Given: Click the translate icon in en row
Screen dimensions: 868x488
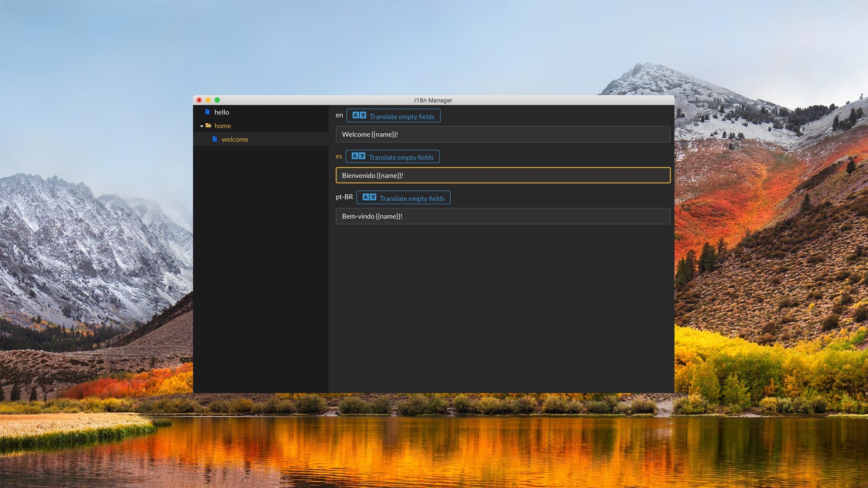Looking at the screenshot, I should [x=359, y=116].
